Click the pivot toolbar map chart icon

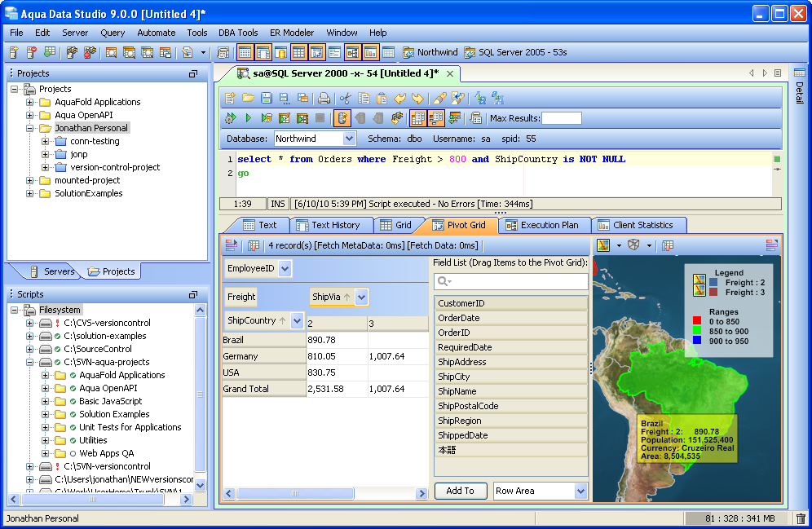(x=603, y=245)
